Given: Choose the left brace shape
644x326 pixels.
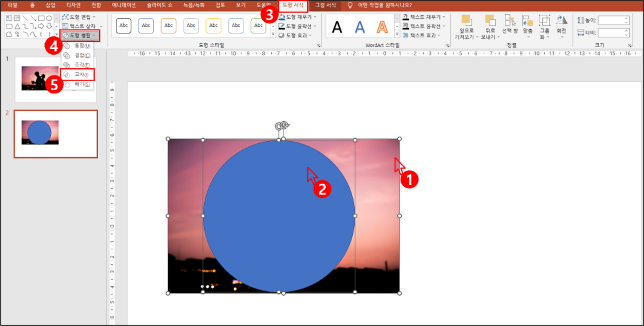Looking at the screenshot, I should [41, 34].
